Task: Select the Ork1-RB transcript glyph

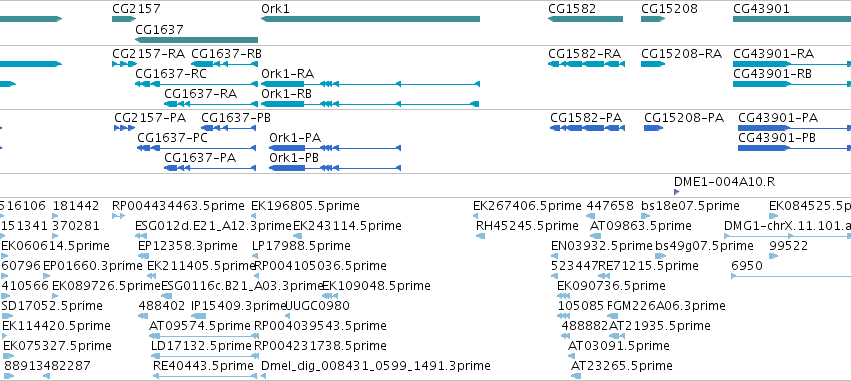Action: [370, 104]
